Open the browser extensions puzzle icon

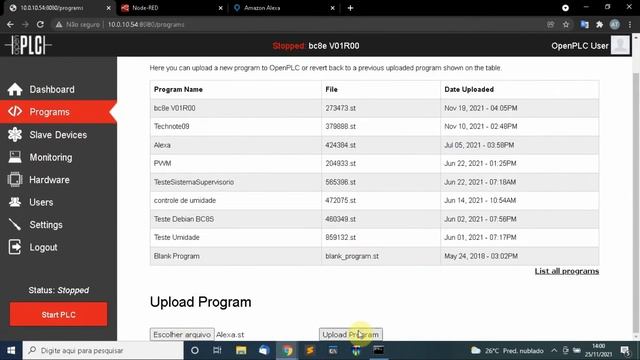click(x=600, y=24)
